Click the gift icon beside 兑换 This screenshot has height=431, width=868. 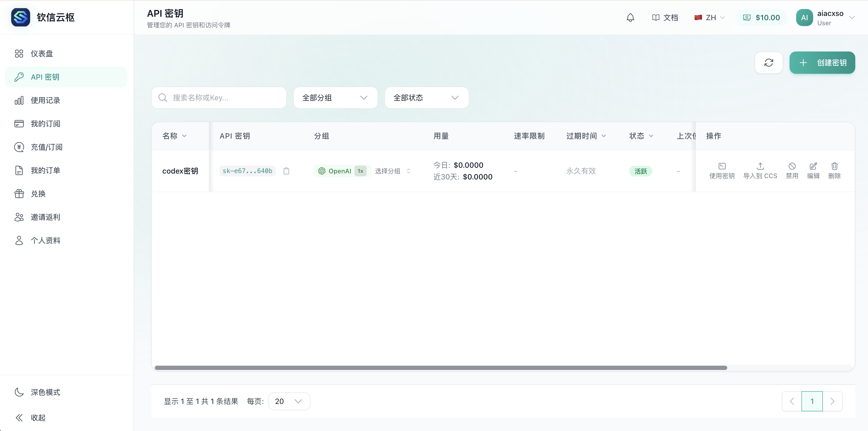(19, 193)
